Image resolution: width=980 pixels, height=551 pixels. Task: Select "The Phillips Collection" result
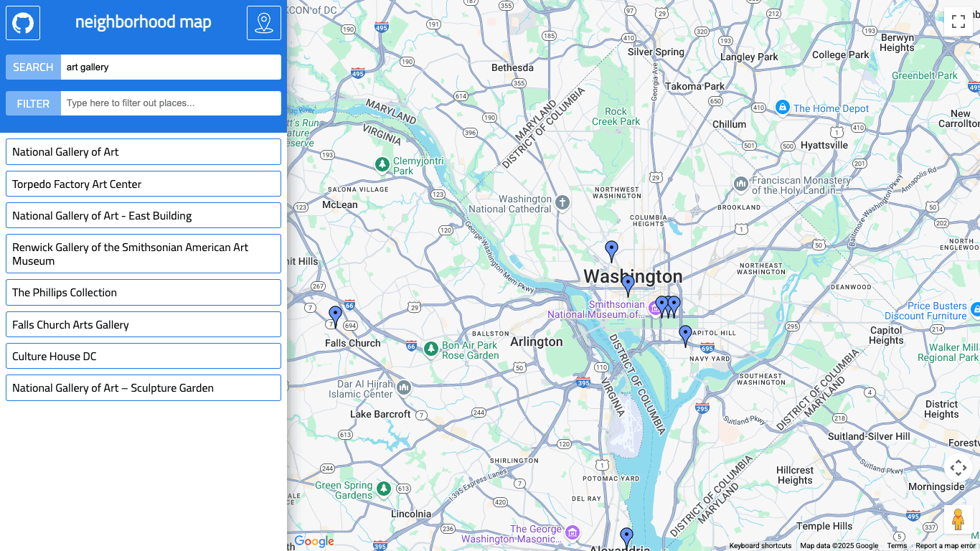click(x=143, y=292)
